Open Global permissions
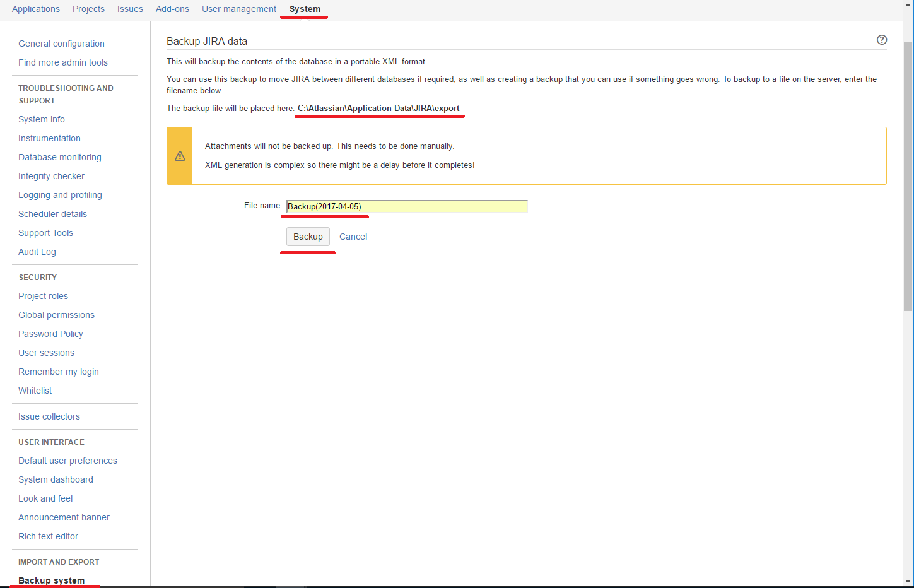The height and width of the screenshot is (588, 914). point(56,315)
